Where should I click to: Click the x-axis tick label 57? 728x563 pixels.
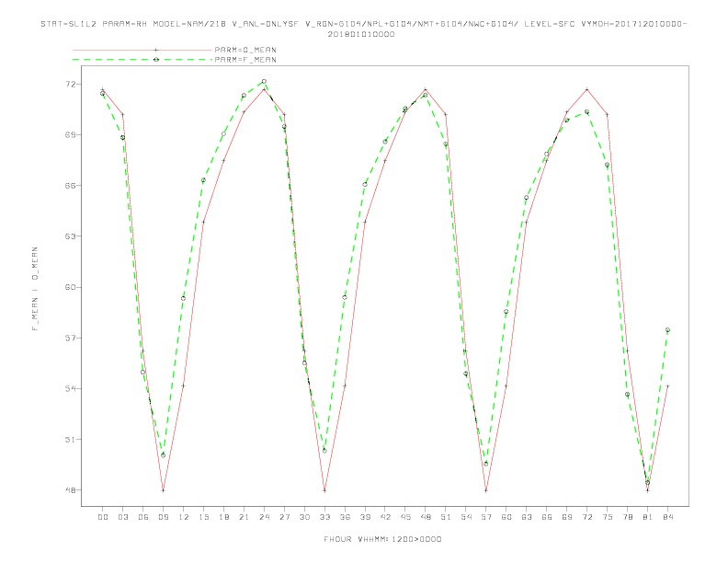(x=486, y=517)
